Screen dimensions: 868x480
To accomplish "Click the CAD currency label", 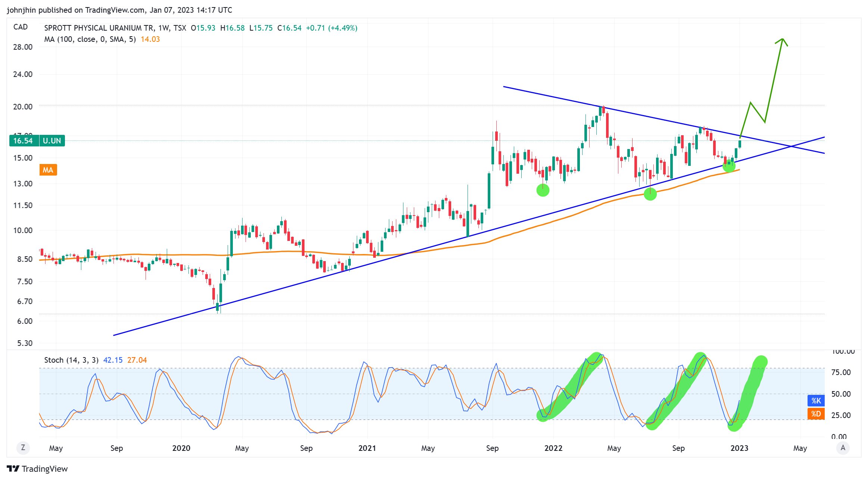I will click(21, 27).
